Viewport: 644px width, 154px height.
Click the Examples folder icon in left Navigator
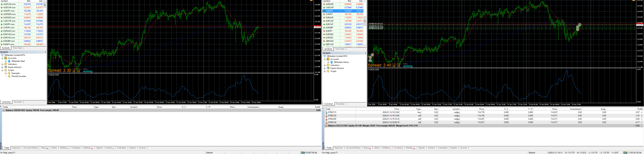click(x=9, y=73)
